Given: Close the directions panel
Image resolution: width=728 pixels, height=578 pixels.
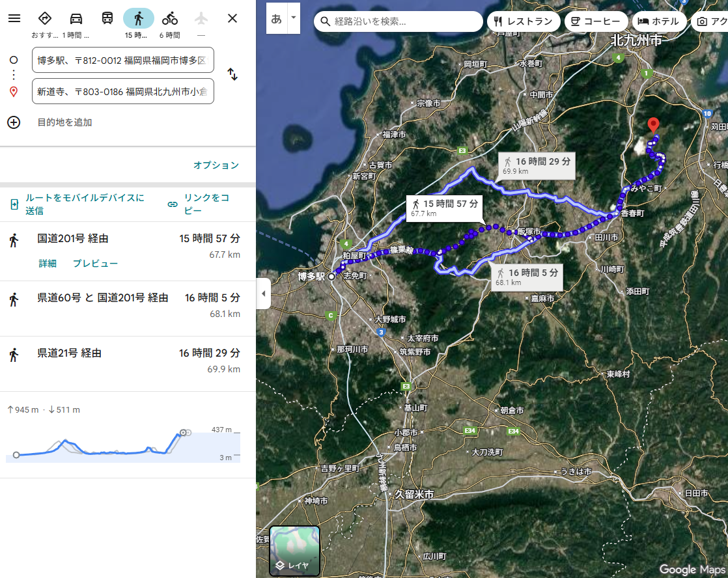Looking at the screenshot, I should point(232,18).
